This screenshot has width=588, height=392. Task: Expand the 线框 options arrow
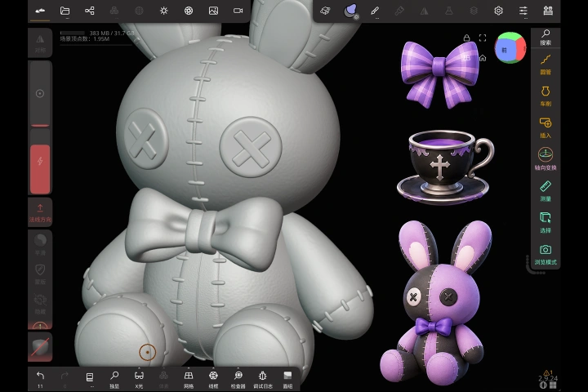click(x=213, y=368)
